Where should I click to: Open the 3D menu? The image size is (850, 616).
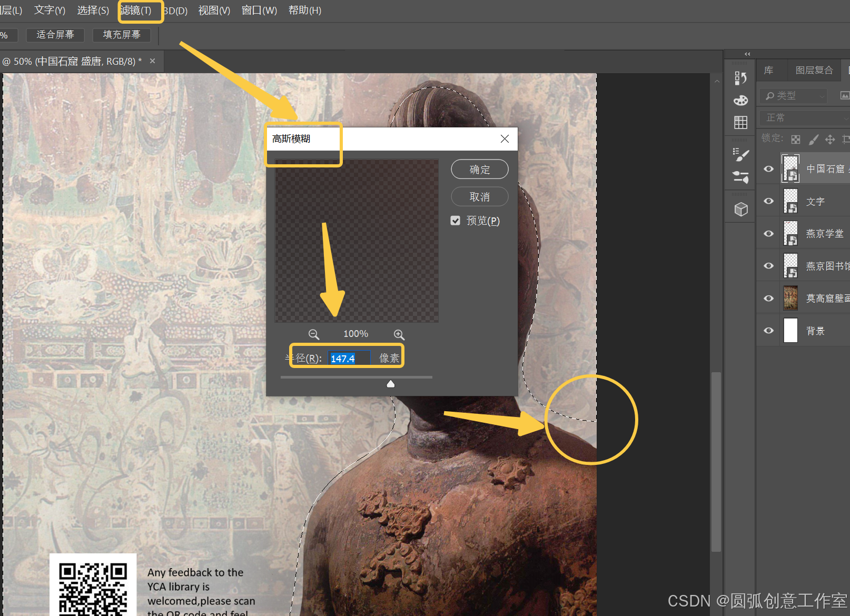click(175, 11)
